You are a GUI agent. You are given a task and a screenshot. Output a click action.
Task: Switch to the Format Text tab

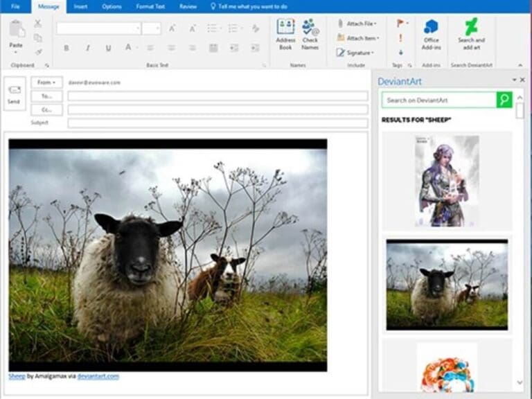tap(150, 6)
